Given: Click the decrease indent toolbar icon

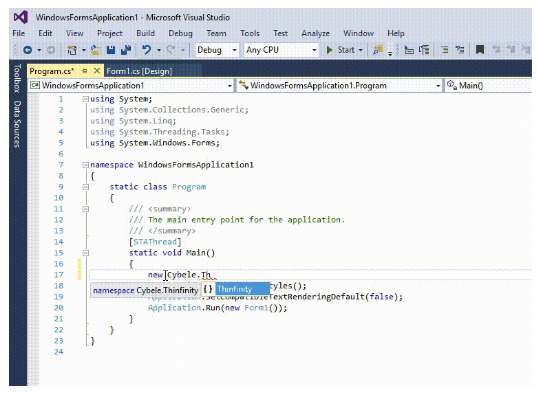Looking at the screenshot, I should 409,50.
